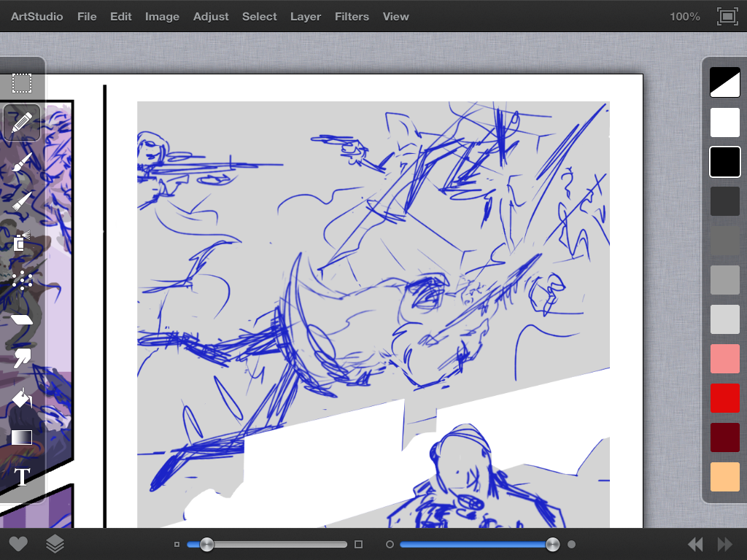Click the brush size slider knob
The height and width of the screenshot is (560, 747).
[x=206, y=544]
